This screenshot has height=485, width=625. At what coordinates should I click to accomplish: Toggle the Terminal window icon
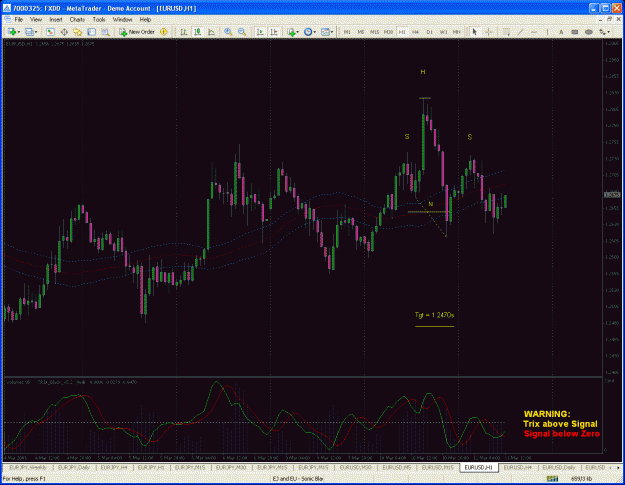click(x=91, y=32)
